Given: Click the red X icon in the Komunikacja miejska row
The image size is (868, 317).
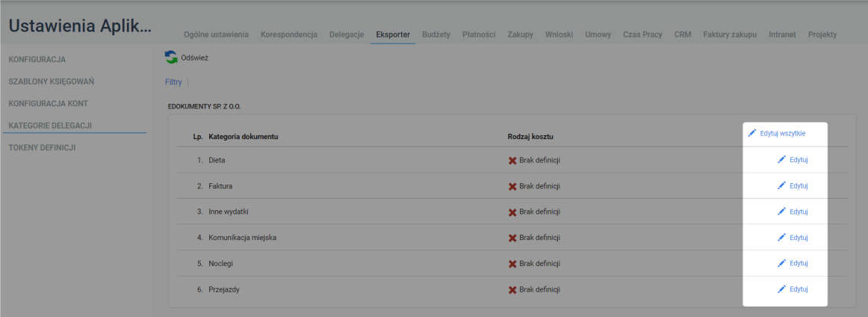Looking at the screenshot, I should 512,238.
